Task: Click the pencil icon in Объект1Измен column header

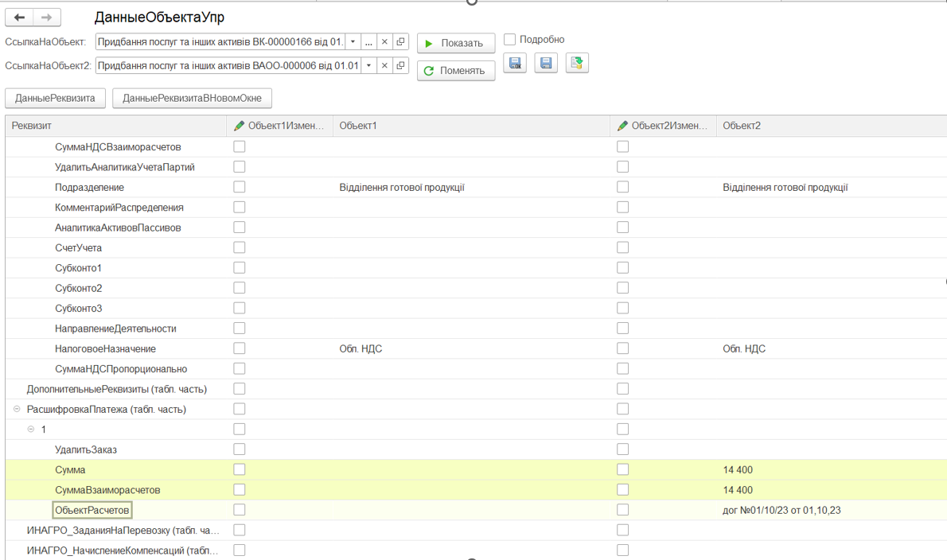Action: tap(240, 126)
